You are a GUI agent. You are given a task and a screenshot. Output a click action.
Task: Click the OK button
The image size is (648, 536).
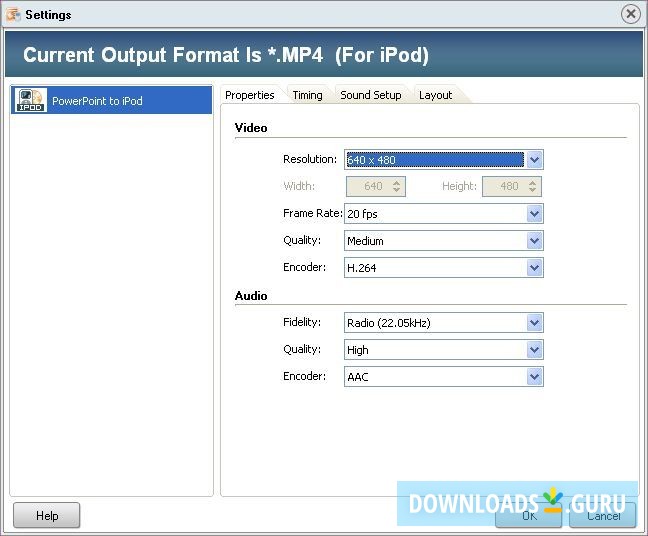click(x=529, y=515)
